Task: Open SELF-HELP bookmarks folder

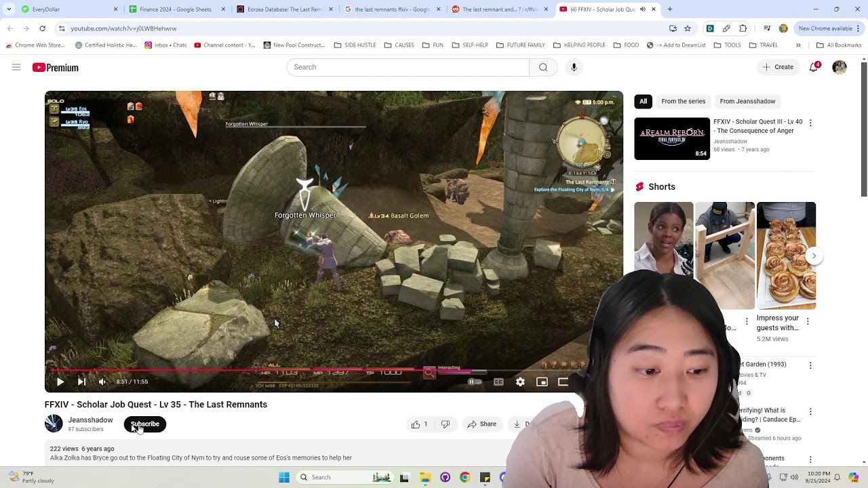Action: tap(469, 45)
